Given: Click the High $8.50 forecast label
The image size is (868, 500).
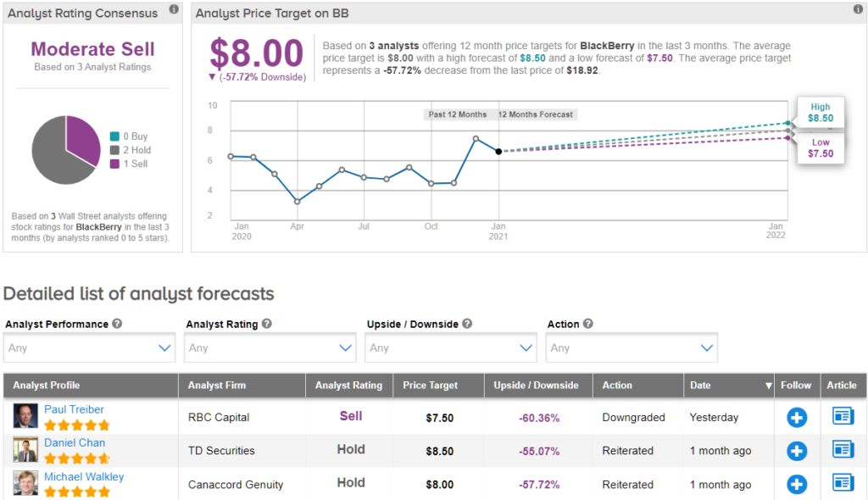Looking at the screenshot, I should pyautogui.click(x=821, y=113).
